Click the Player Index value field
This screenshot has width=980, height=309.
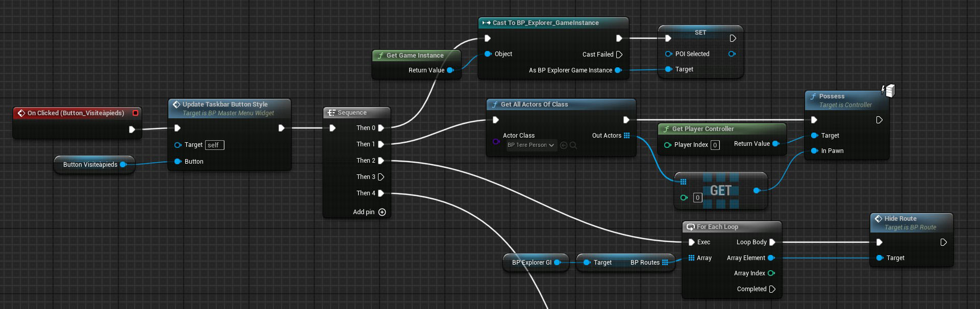point(715,145)
